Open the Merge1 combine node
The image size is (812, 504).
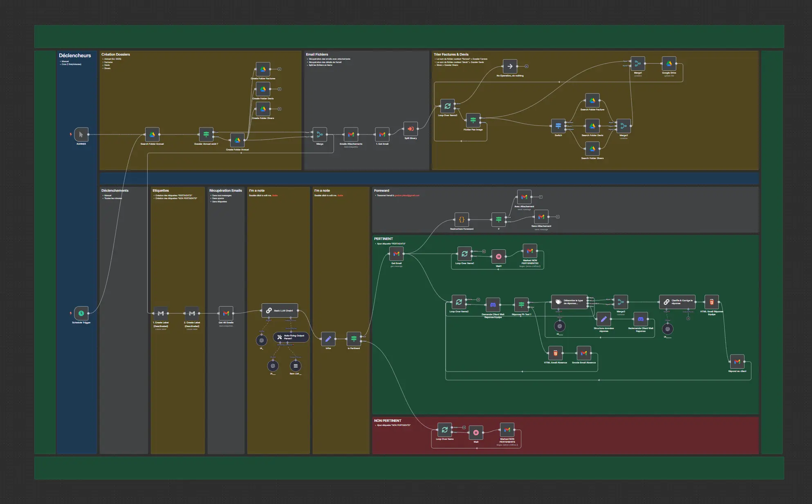click(x=638, y=63)
